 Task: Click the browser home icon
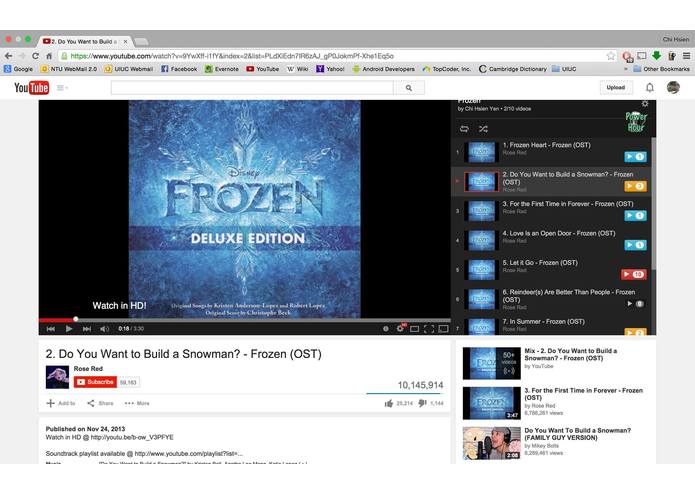(x=49, y=56)
